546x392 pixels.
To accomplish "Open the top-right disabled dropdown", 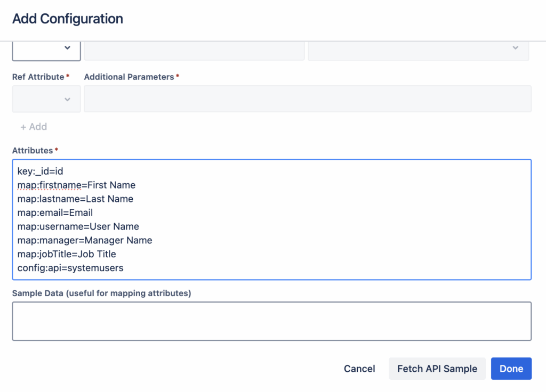I will click(x=419, y=48).
